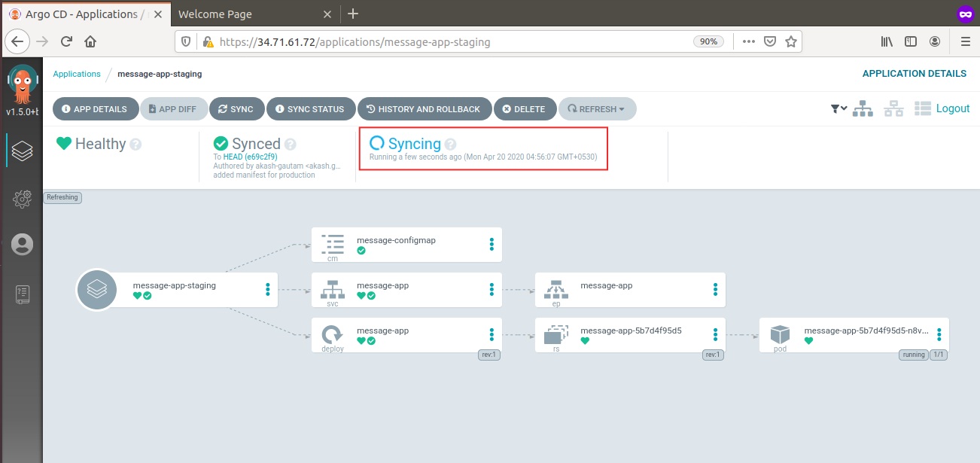Image resolution: width=980 pixels, height=463 pixels.
Task: Click the rev:1 badge on deploy node
Action: (x=489, y=355)
